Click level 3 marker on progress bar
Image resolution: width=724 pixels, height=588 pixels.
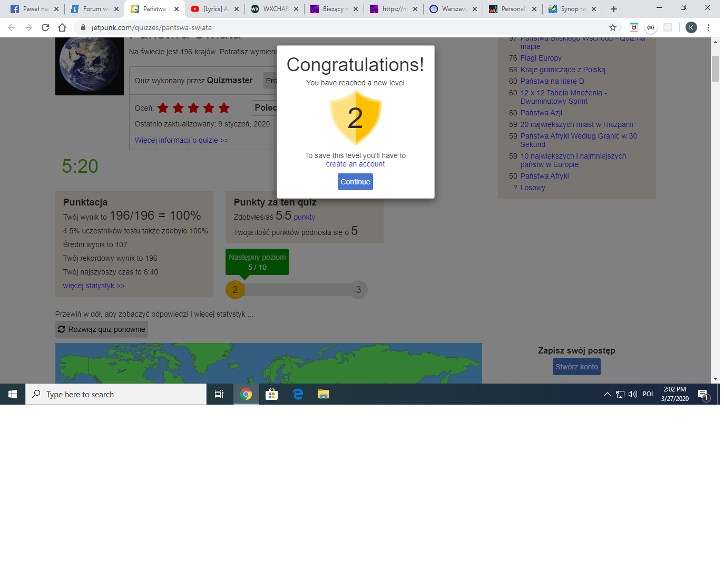click(x=358, y=290)
